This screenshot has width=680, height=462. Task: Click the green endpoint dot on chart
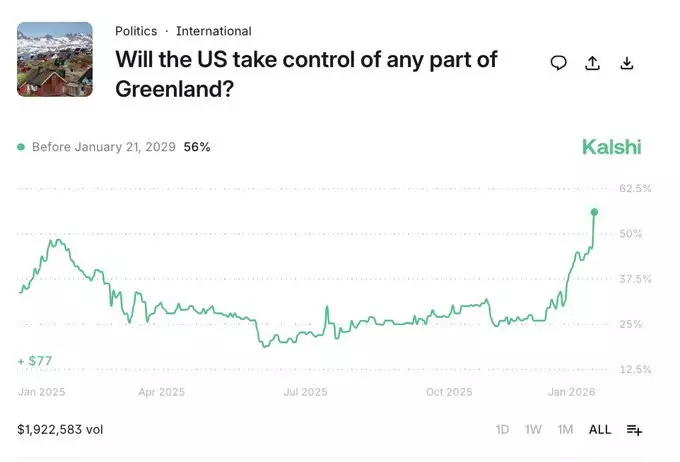(x=594, y=212)
